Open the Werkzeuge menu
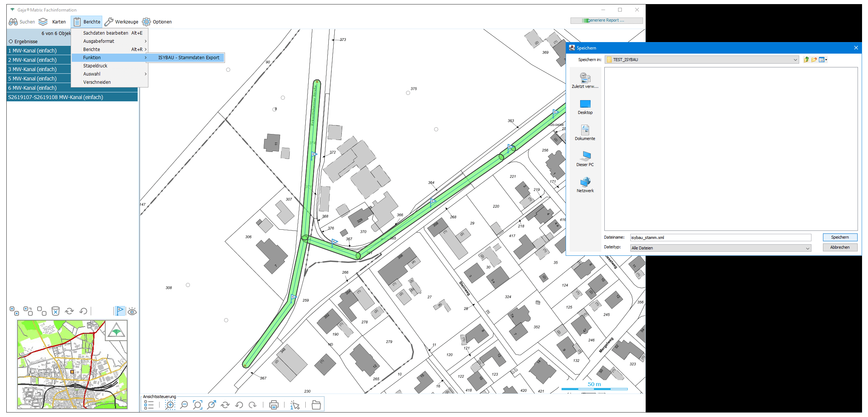 tap(122, 22)
